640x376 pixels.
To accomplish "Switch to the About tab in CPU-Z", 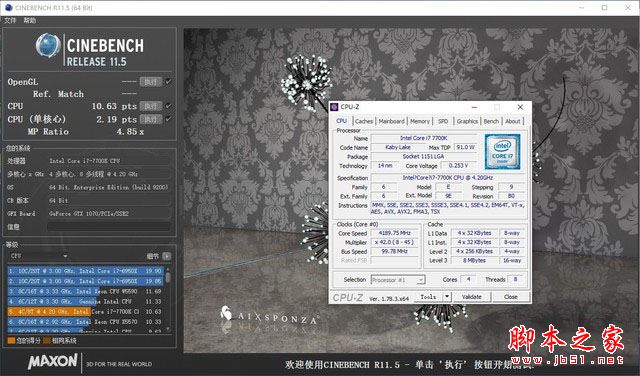I will pos(513,121).
